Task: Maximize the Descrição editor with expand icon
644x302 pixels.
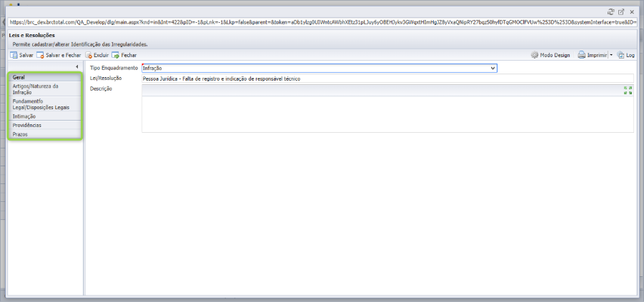Action: (x=628, y=90)
